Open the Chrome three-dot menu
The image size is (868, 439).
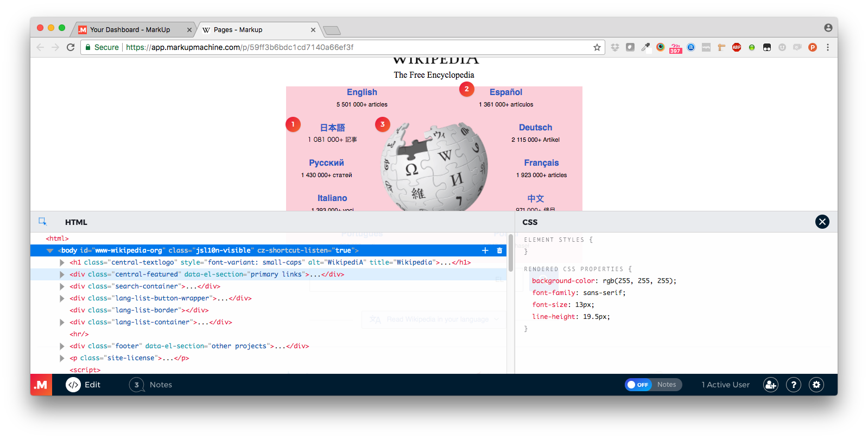click(x=828, y=47)
